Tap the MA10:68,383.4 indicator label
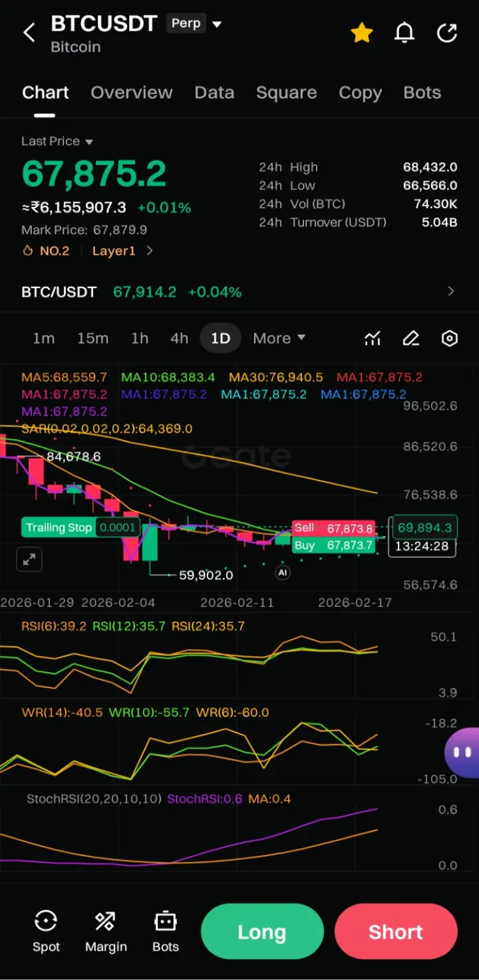Screen dimensions: 479x980 click(168, 378)
